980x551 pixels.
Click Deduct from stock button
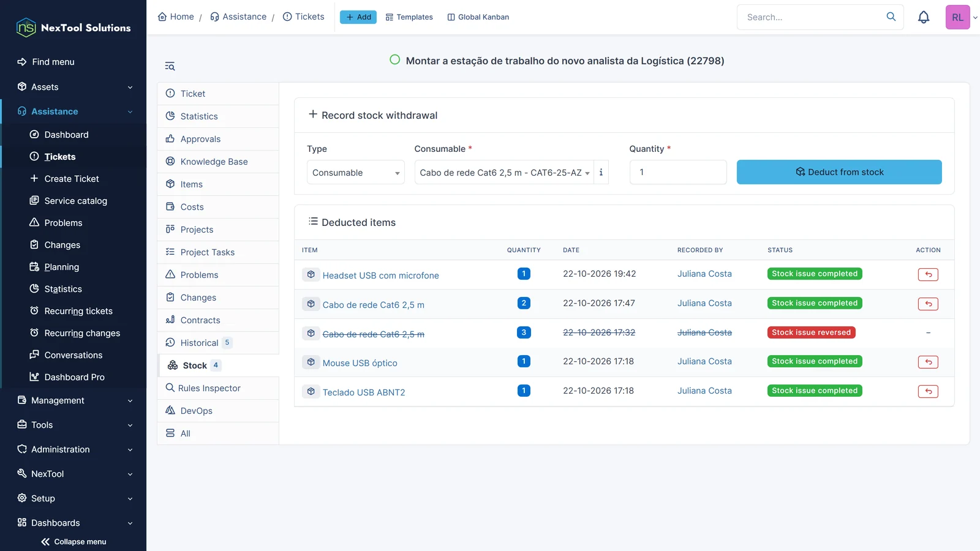839,172
